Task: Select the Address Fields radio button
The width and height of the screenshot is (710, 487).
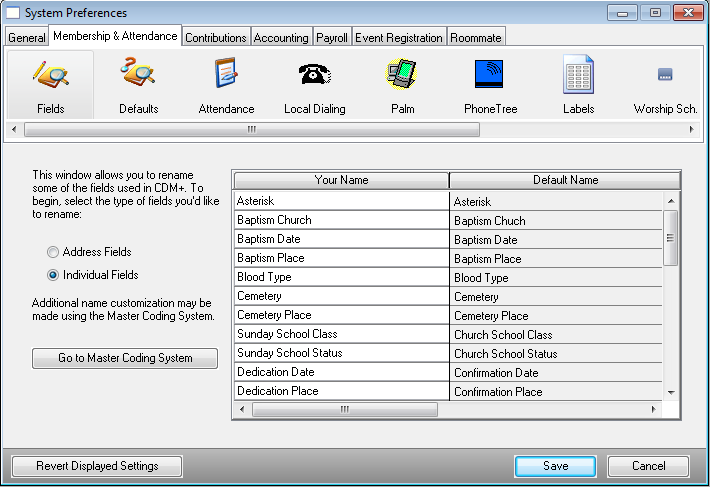Action: point(53,252)
